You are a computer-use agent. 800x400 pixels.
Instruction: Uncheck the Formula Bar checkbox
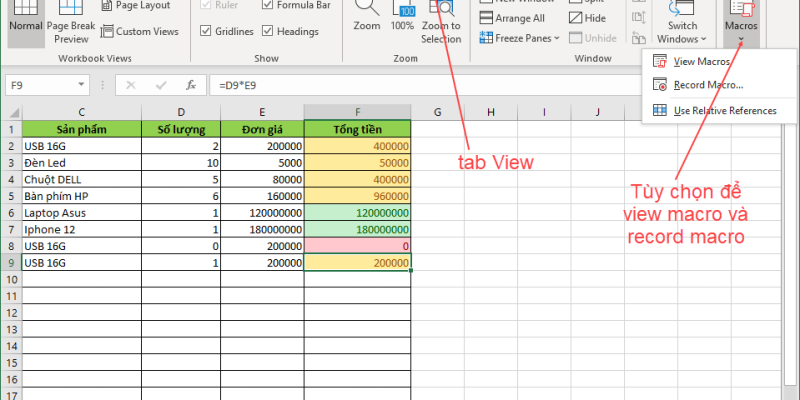click(x=268, y=5)
